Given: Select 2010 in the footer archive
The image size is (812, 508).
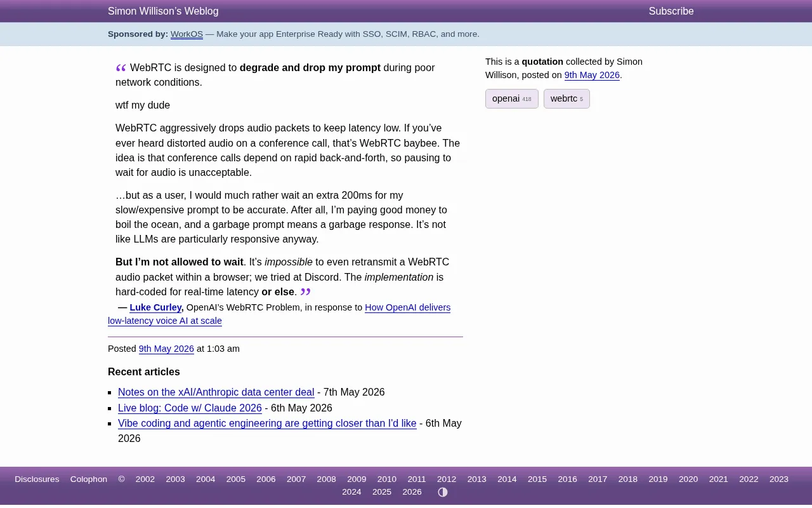Looking at the screenshot, I should tap(387, 479).
